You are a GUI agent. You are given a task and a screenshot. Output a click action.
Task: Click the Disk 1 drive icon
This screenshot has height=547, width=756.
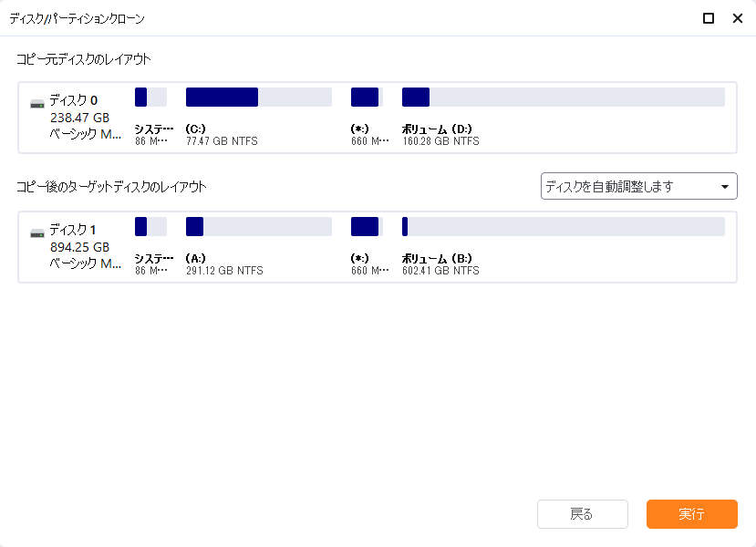pos(36,232)
